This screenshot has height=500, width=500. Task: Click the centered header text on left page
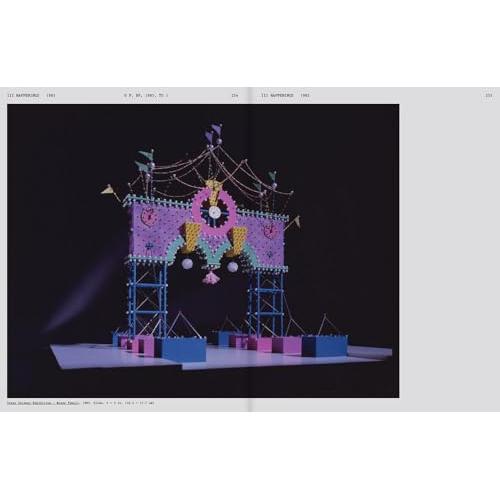point(146,95)
